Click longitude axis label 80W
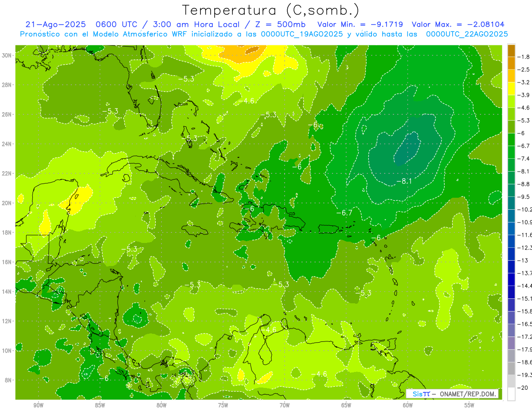 (x=161, y=405)
